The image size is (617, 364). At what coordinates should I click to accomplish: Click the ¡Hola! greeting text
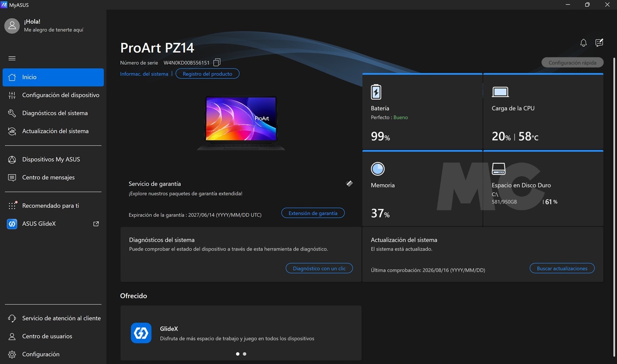pyautogui.click(x=32, y=21)
